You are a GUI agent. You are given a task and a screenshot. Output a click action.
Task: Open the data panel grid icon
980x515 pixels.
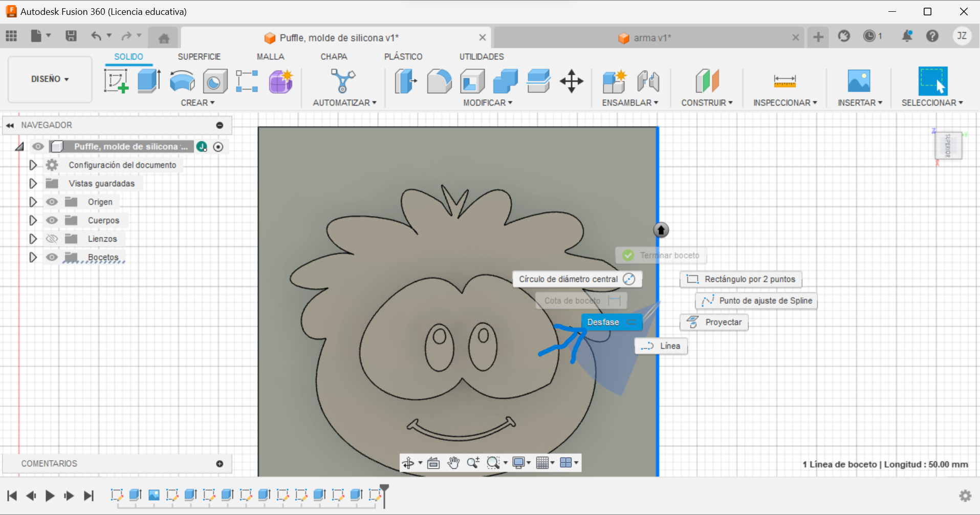pos(11,36)
